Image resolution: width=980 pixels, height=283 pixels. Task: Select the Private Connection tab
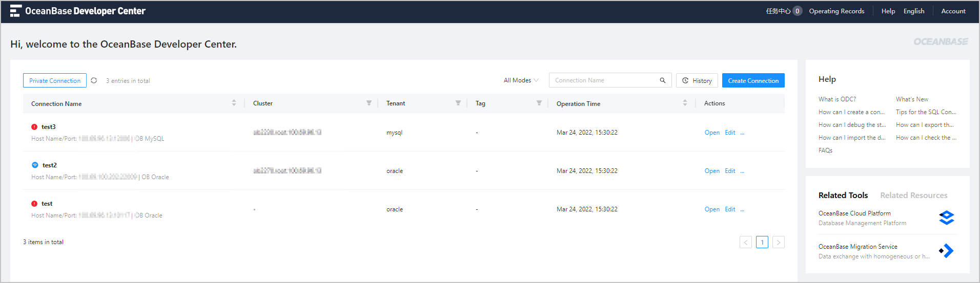55,80
